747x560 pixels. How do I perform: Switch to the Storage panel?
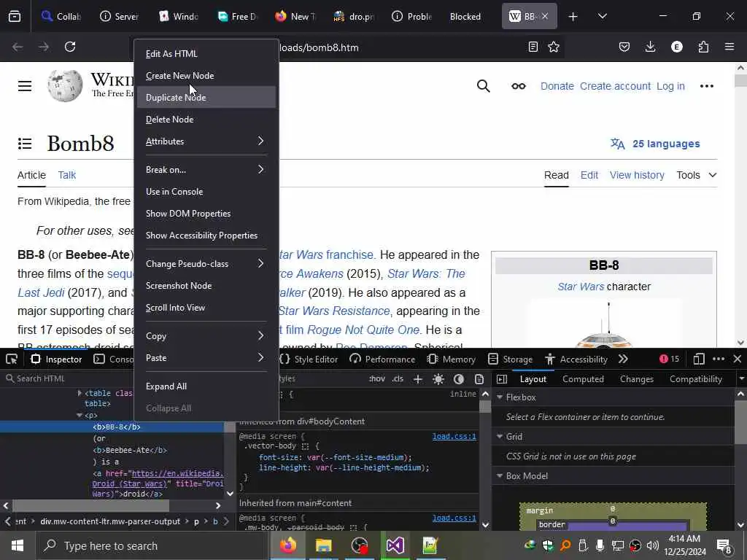coord(510,359)
